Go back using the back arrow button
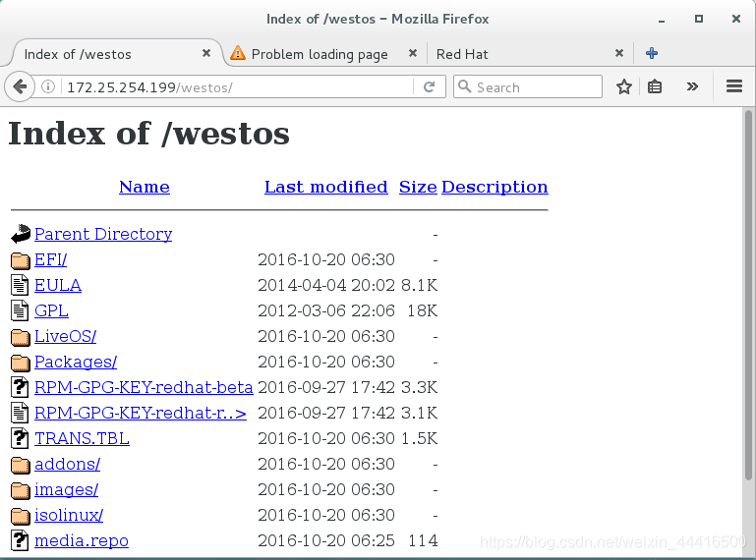 tap(20, 87)
